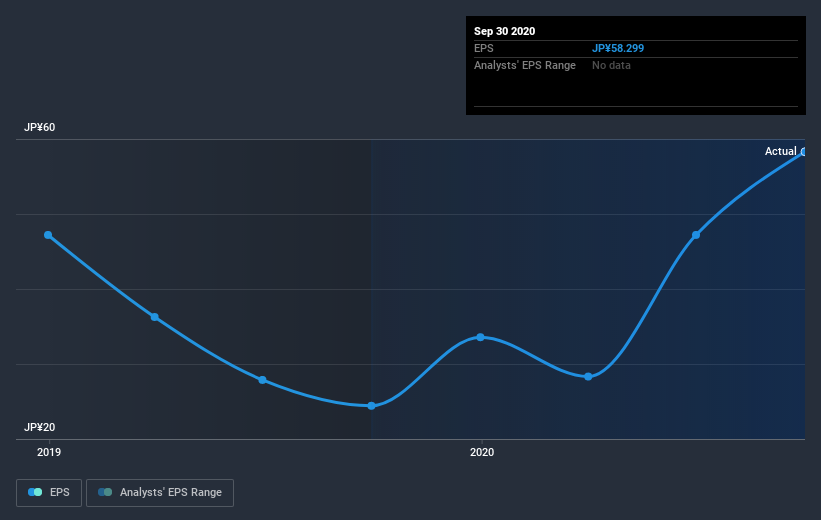Click 'Analysts' EPS Range' label in tooltip
This screenshot has height=520, width=821.
tap(525, 65)
